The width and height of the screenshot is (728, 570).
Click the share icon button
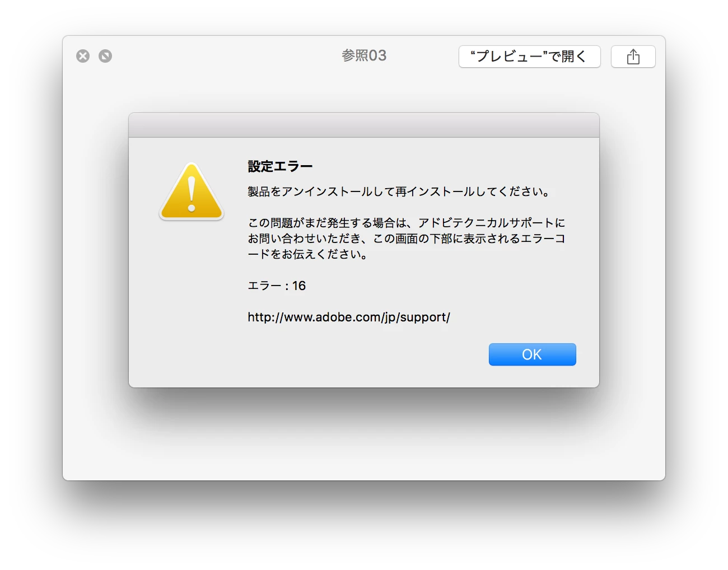point(633,57)
